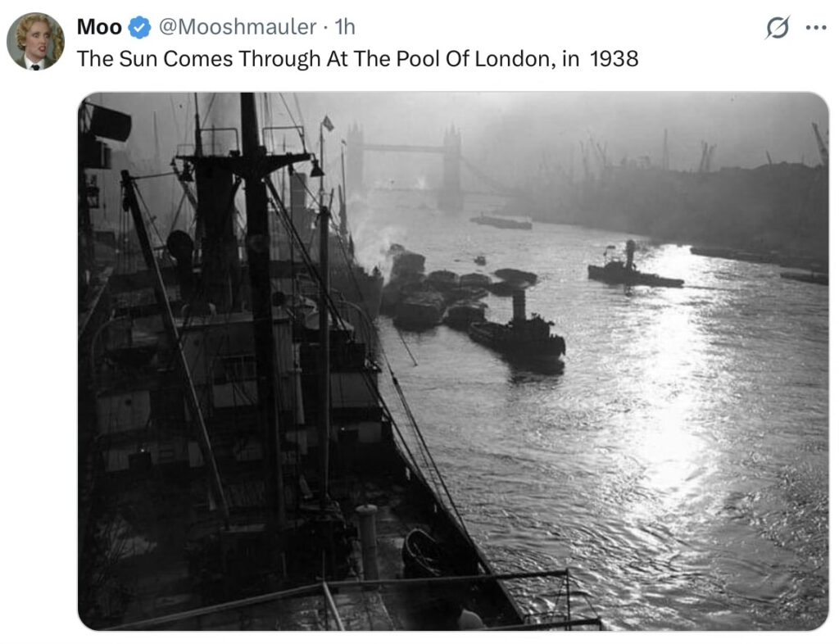Click the small flag above the ship
Image resolution: width=839 pixels, height=644 pixels.
328,124
